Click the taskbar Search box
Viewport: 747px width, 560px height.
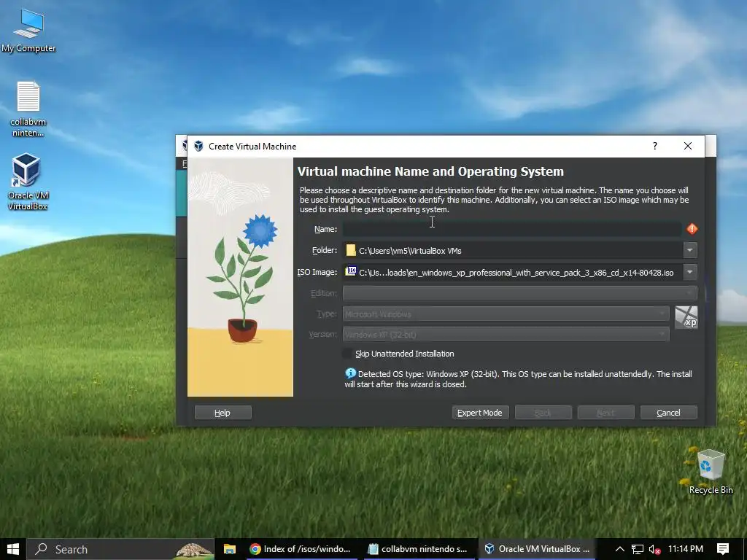click(x=120, y=549)
